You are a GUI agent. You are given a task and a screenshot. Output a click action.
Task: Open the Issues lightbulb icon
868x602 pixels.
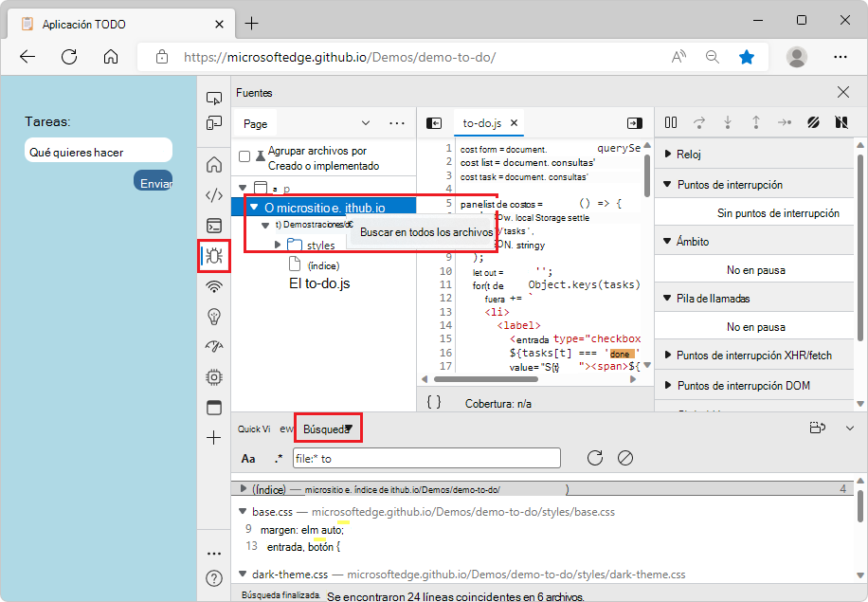[213, 317]
